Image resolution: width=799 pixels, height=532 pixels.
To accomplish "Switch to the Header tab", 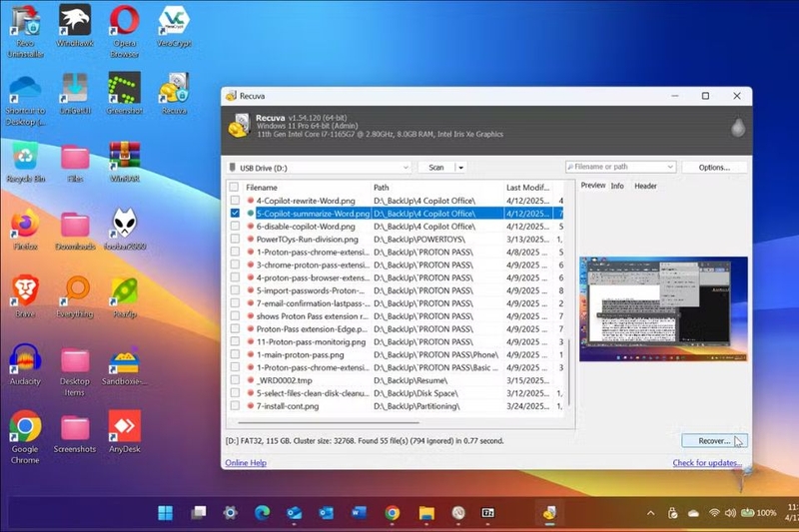I will [645, 186].
